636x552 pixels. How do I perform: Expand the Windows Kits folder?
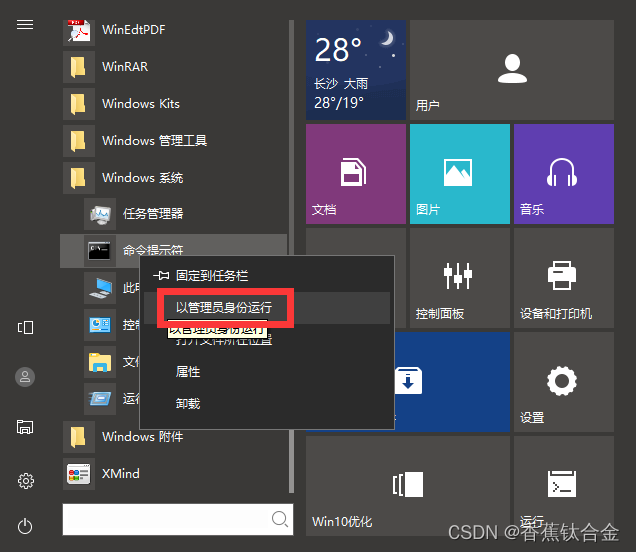(175, 103)
